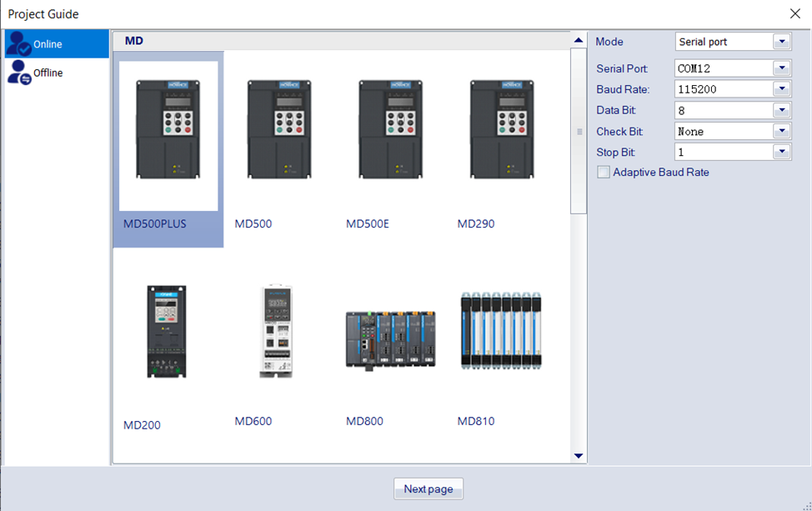This screenshot has height=511, width=812.
Task: Open the Mode dropdown
Action: point(781,42)
